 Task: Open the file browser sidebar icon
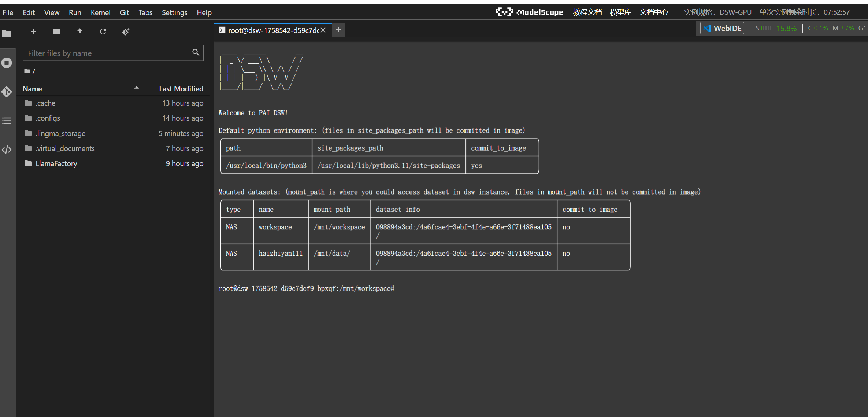(x=7, y=34)
